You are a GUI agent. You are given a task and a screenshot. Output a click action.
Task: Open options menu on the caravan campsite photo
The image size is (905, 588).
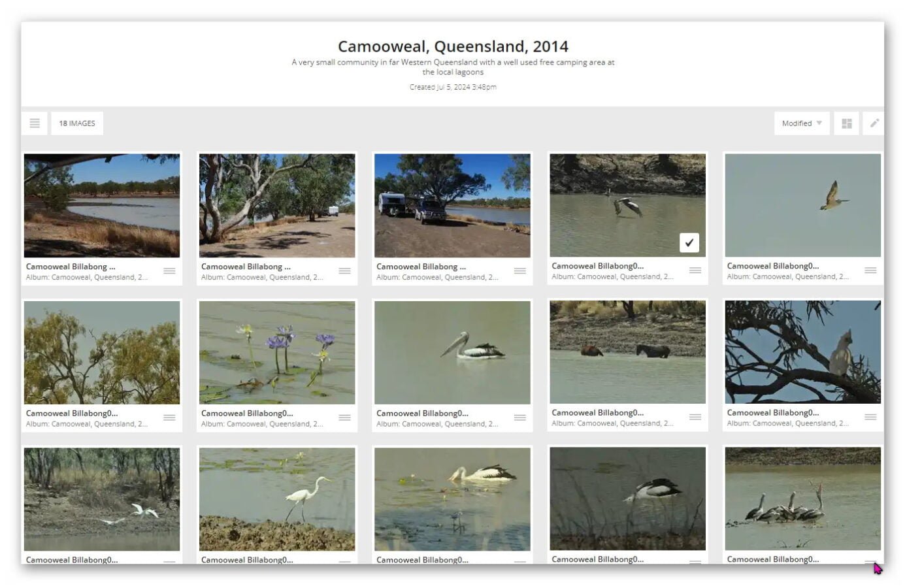tap(520, 271)
